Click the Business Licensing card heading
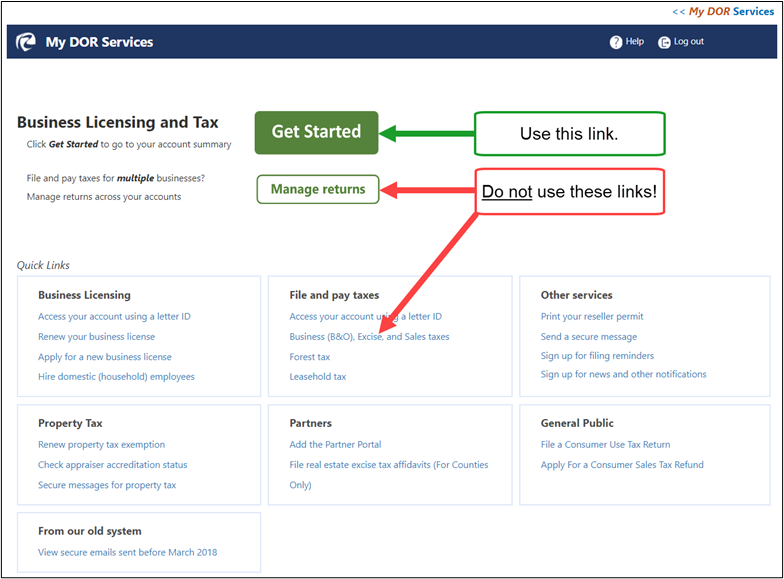The image size is (784, 579). point(84,295)
